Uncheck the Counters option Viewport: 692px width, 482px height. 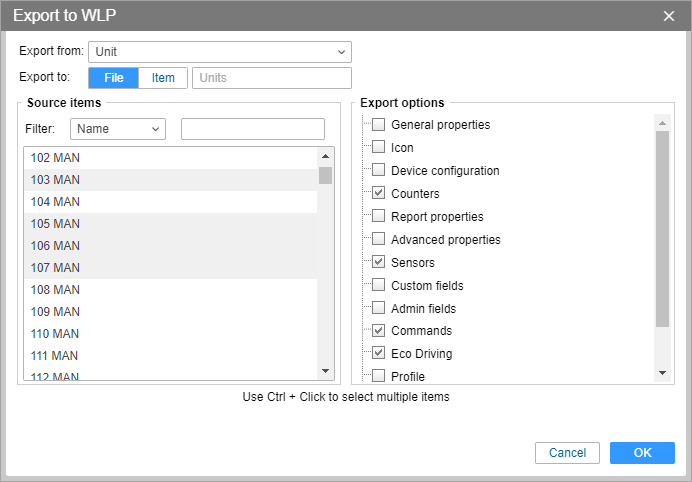click(x=378, y=193)
